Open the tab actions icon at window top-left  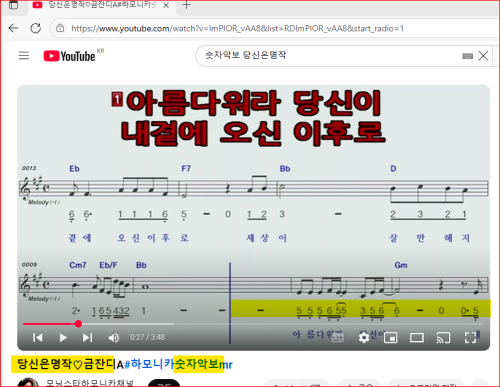[x=14, y=5]
